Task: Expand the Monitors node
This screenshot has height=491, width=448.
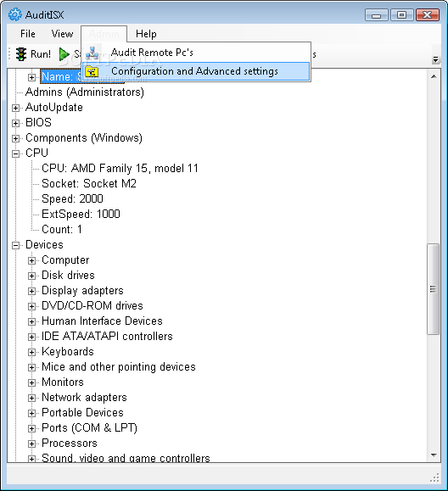Action: 31,382
